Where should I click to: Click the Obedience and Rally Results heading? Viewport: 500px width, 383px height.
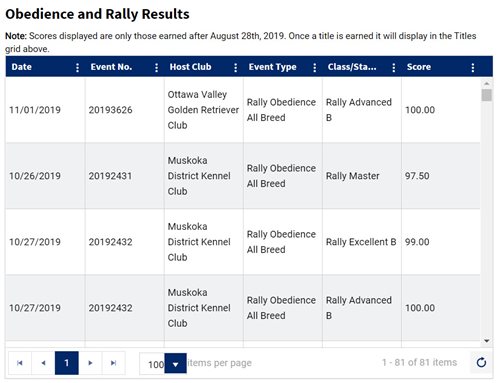click(97, 14)
